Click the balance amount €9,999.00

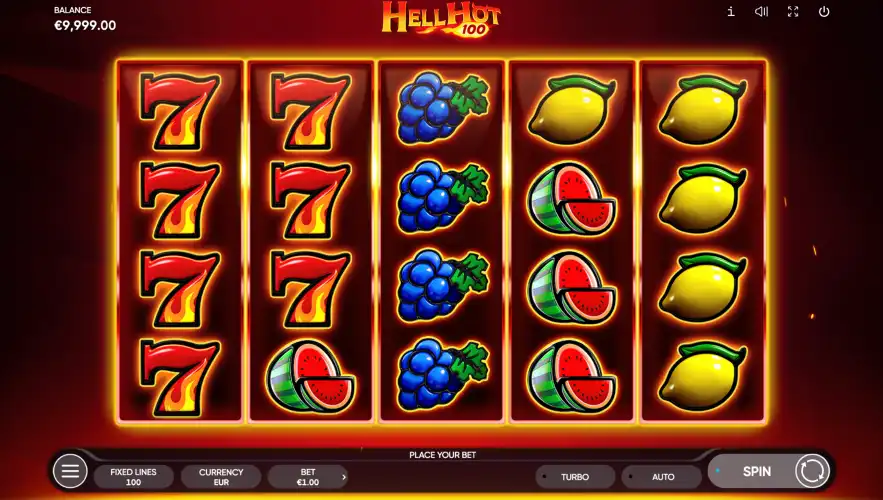point(85,25)
